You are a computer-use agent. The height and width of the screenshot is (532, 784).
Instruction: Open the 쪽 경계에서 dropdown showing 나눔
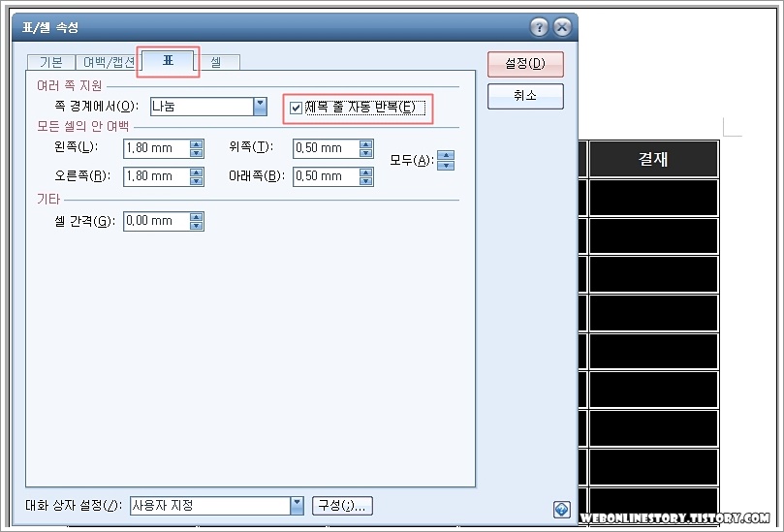[x=260, y=106]
